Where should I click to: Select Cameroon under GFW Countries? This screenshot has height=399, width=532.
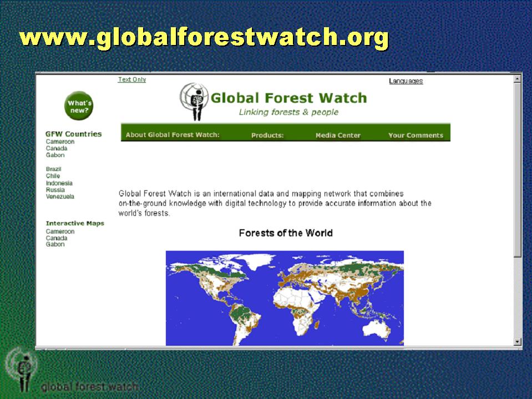coord(60,142)
